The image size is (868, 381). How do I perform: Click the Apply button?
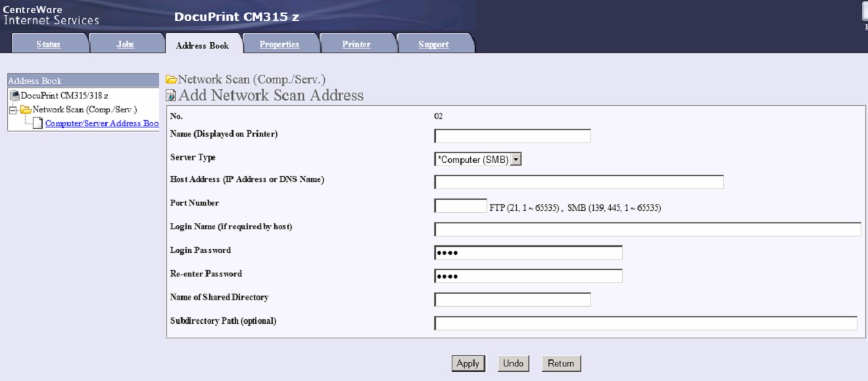468,363
